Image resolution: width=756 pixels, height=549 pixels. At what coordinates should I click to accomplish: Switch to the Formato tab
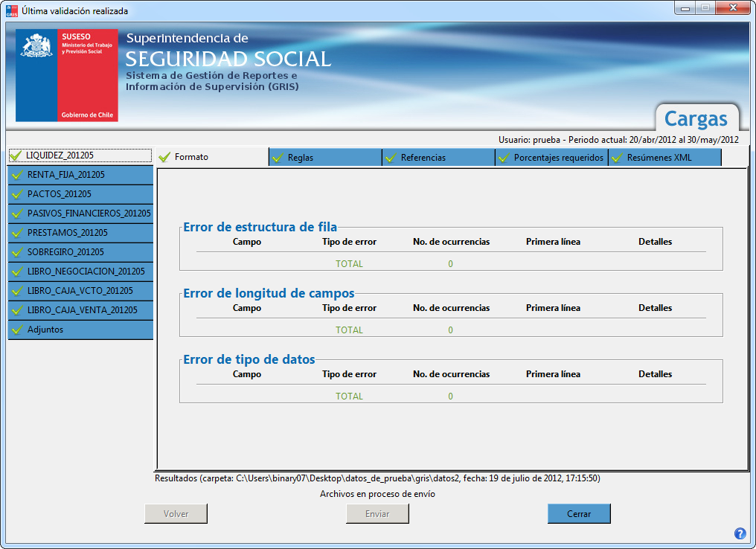pos(212,157)
